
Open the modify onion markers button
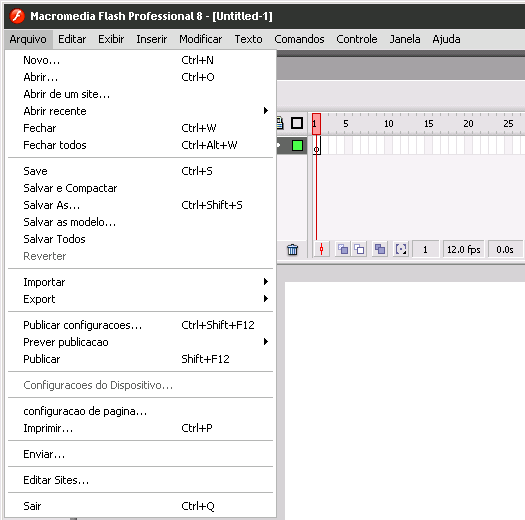(x=401, y=249)
